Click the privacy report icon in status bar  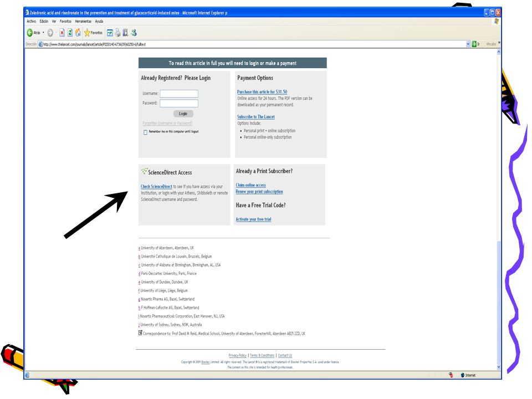(x=451, y=375)
